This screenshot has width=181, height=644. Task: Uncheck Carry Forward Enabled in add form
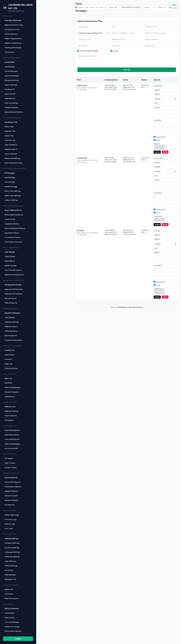click(x=78, y=51)
